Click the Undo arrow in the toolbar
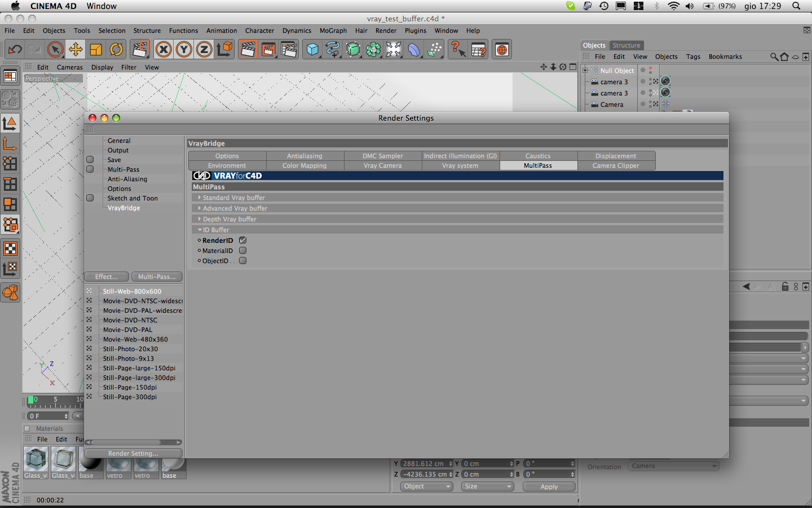The width and height of the screenshot is (812, 508). click(15, 50)
